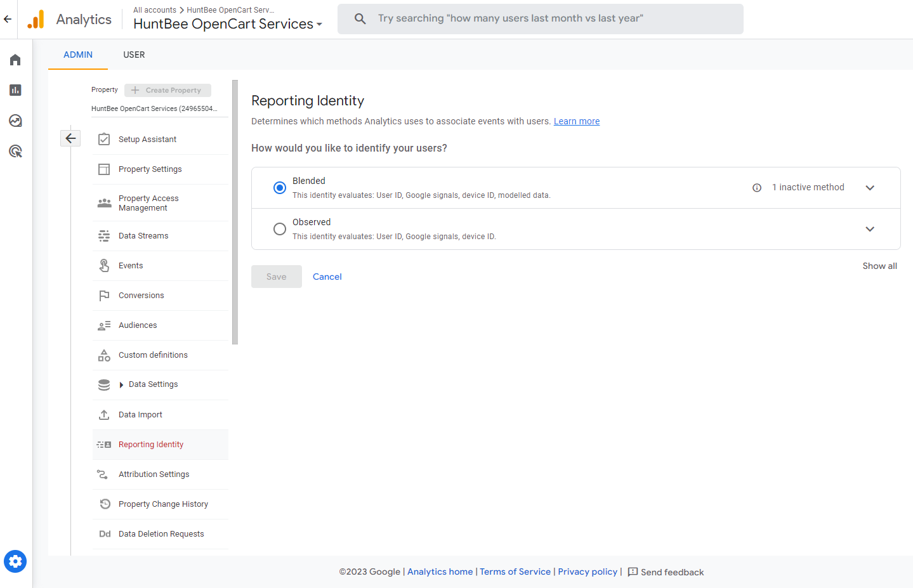Open the Analytics home footer link
This screenshot has height=588, width=913.
click(x=440, y=572)
